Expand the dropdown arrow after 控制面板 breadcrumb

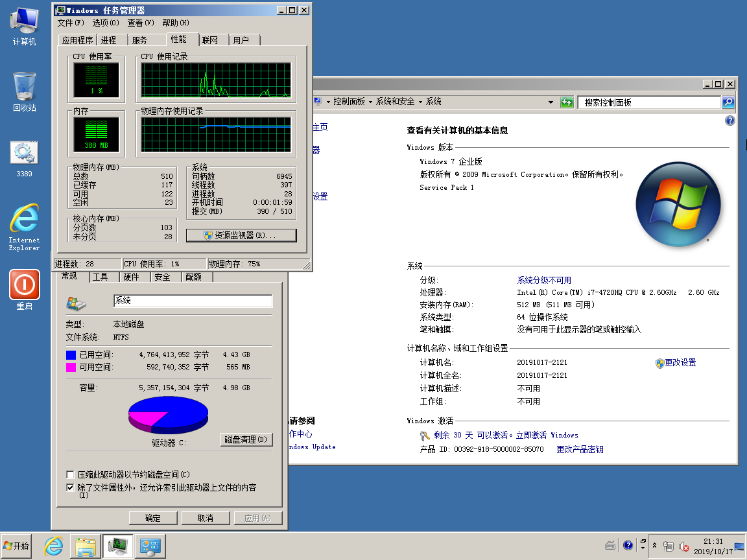(370, 102)
